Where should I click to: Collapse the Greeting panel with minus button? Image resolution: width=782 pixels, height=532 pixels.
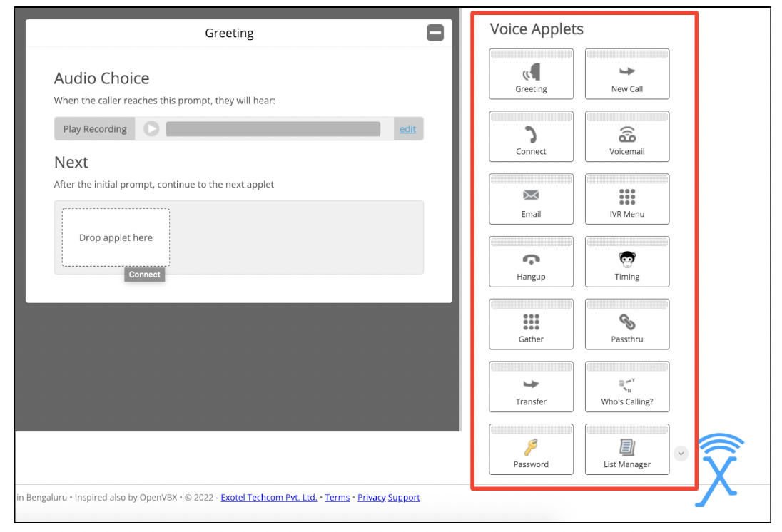pos(435,33)
